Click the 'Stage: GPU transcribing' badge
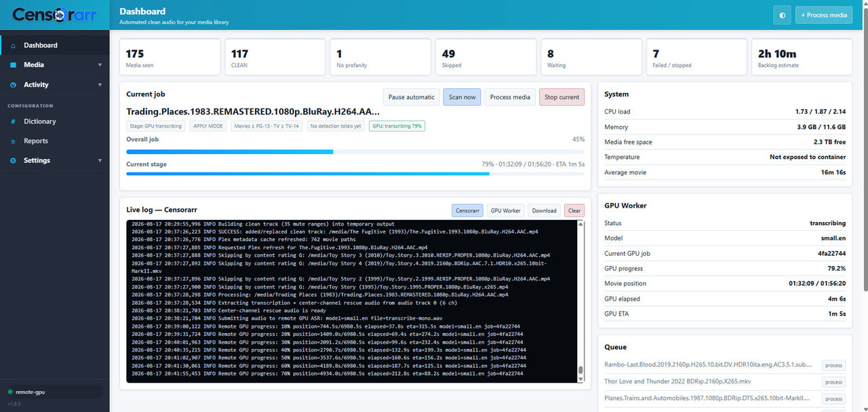 (156, 126)
